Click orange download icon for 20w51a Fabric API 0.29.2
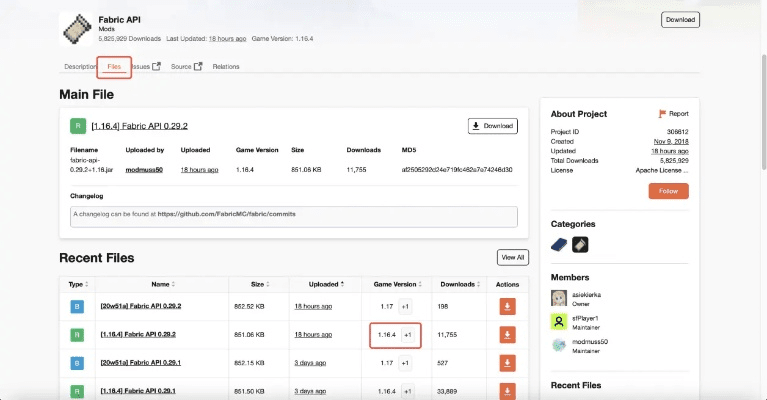767x400 pixels. [x=507, y=306]
